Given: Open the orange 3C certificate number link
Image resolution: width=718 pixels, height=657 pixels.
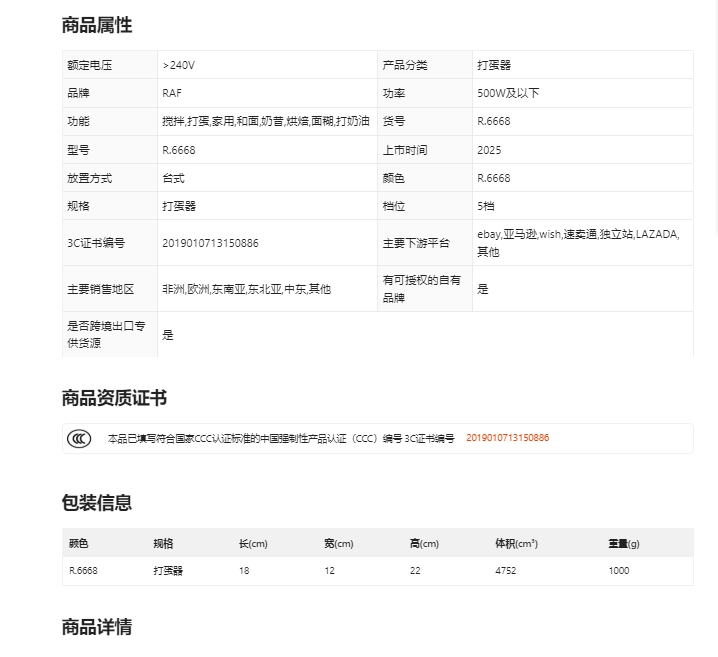Looking at the screenshot, I should (x=507, y=438).
